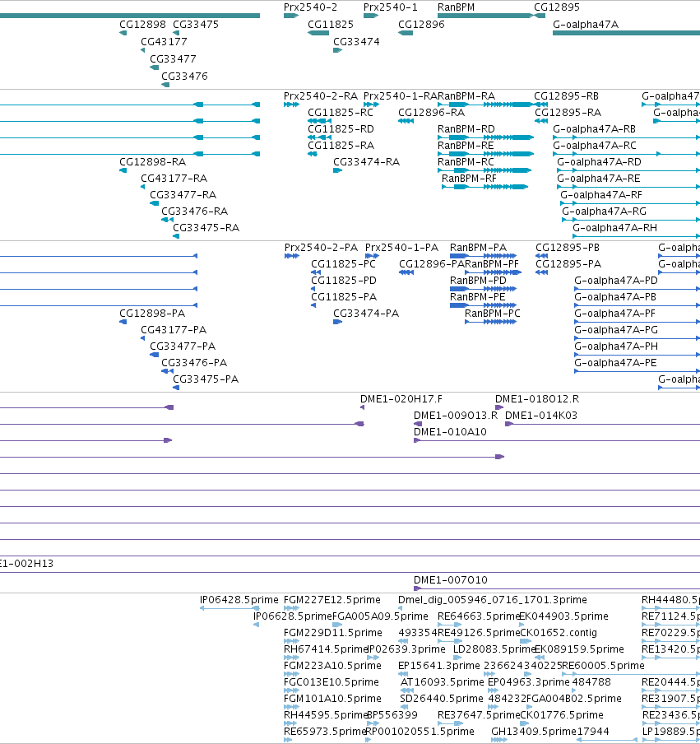Open protein Prx2540-2-PA label
This screenshot has height=744, width=700.
(321, 247)
